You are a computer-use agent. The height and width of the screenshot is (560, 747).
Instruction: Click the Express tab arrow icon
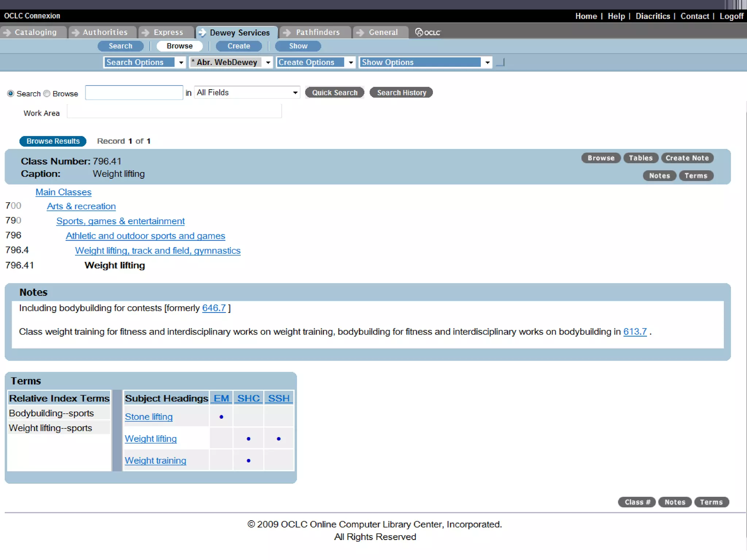pyautogui.click(x=146, y=32)
